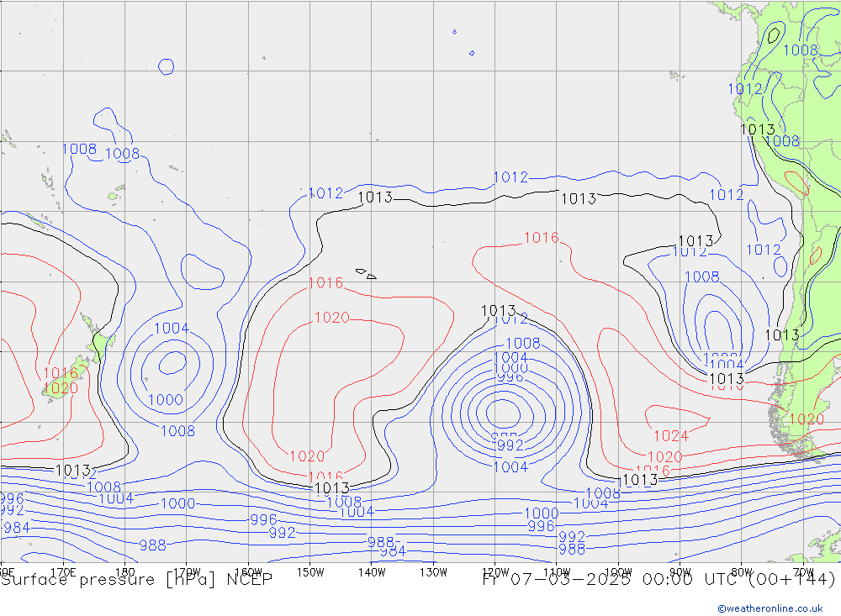Click the red 1020 label over southern New Zealand
The width and height of the screenshot is (841, 616).
tap(61, 388)
